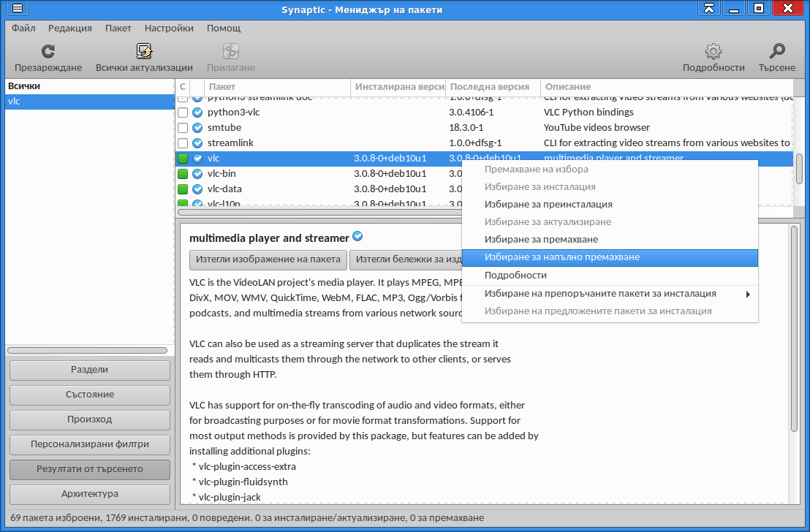Click the Състояние filter button

tap(90, 395)
